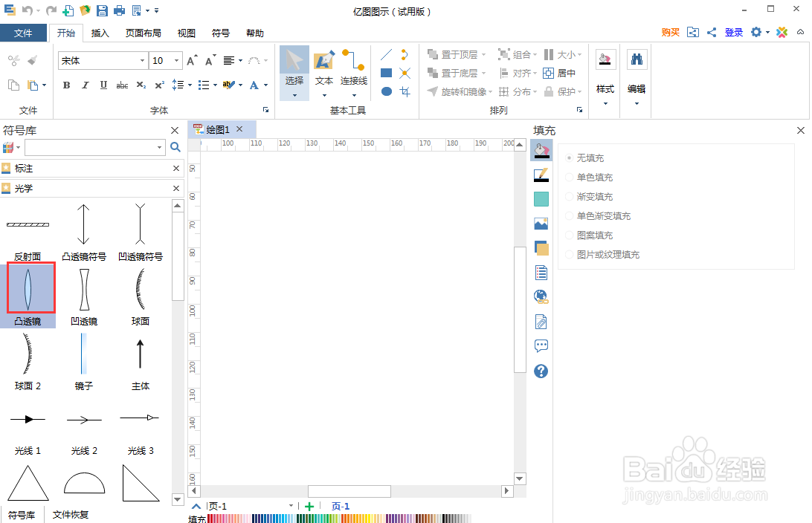The width and height of the screenshot is (812, 523).
Task: Open the 文件 file menu
Action: point(23,33)
